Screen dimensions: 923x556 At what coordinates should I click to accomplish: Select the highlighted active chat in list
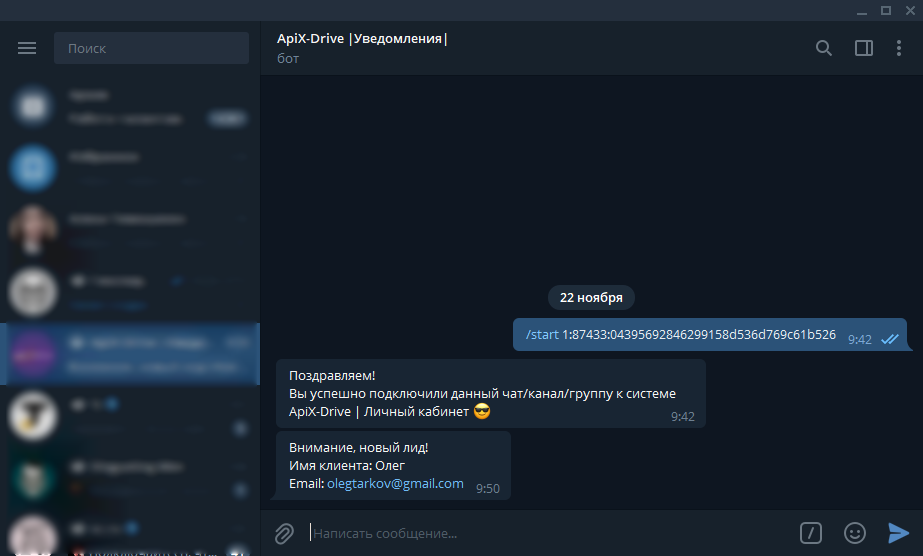click(x=130, y=354)
